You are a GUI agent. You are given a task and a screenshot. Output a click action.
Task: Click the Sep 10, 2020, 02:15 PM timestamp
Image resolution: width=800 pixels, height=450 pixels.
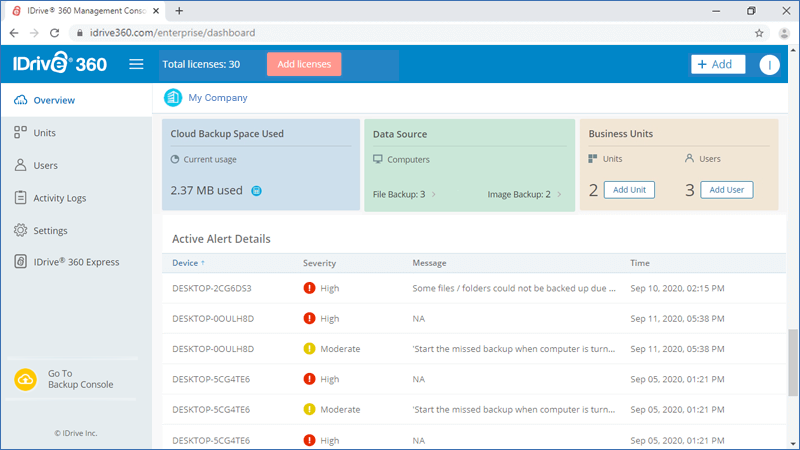click(677, 288)
